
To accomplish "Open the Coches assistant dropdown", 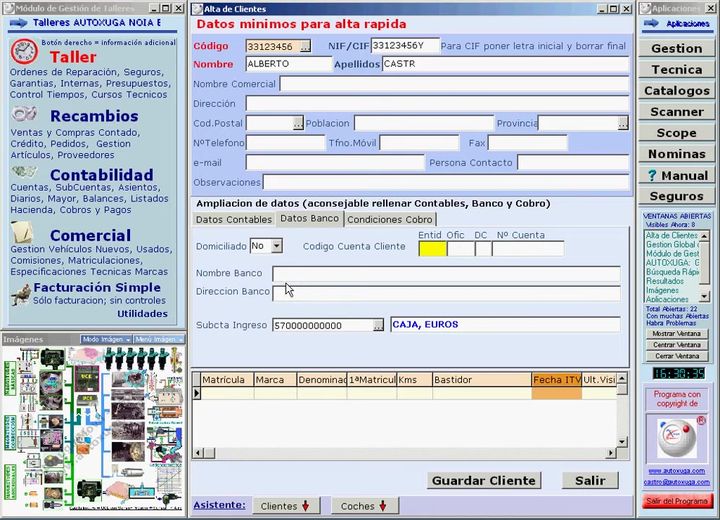I will (x=365, y=506).
